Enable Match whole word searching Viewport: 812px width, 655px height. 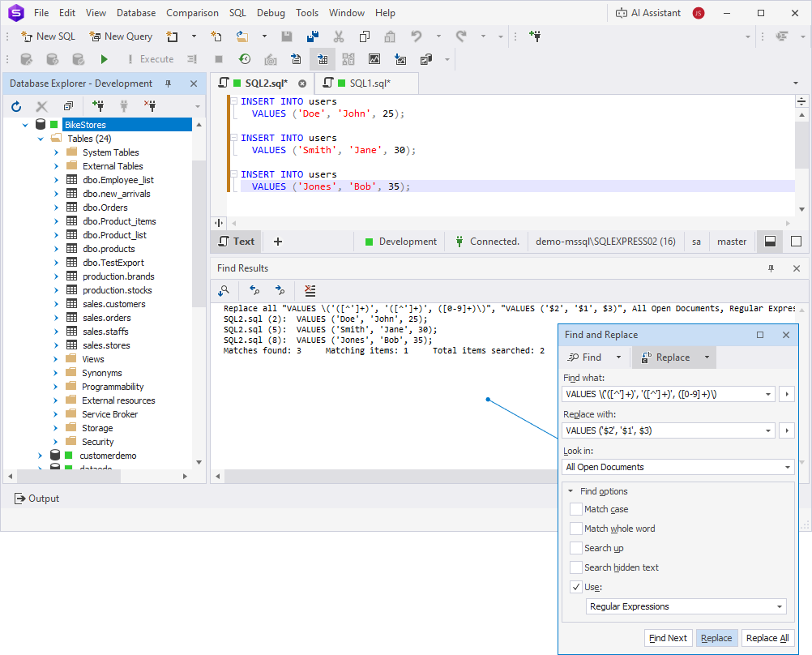575,529
